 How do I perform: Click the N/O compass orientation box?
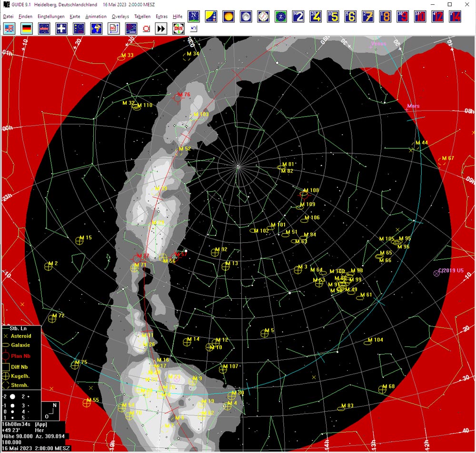(x=50, y=411)
